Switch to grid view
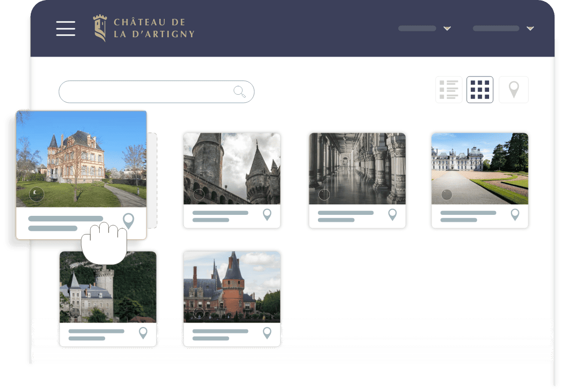This screenshot has height=392, width=562. (x=480, y=90)
